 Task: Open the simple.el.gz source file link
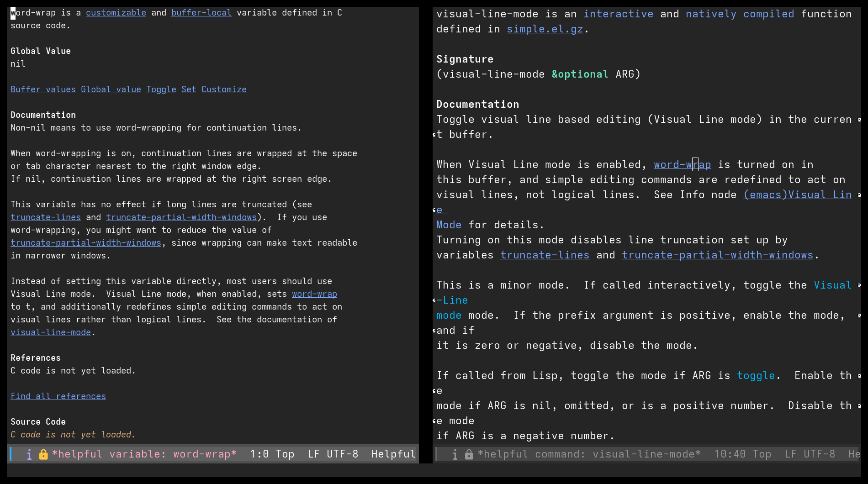[x=545, y=29]
